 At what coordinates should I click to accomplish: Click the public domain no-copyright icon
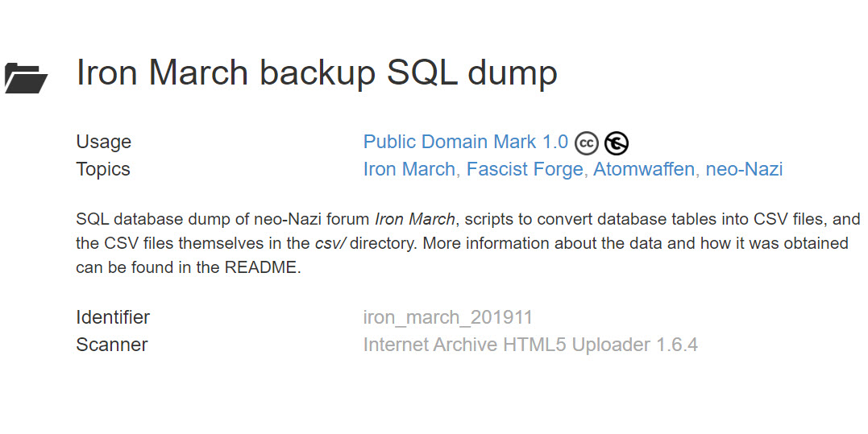pos(617,143)
